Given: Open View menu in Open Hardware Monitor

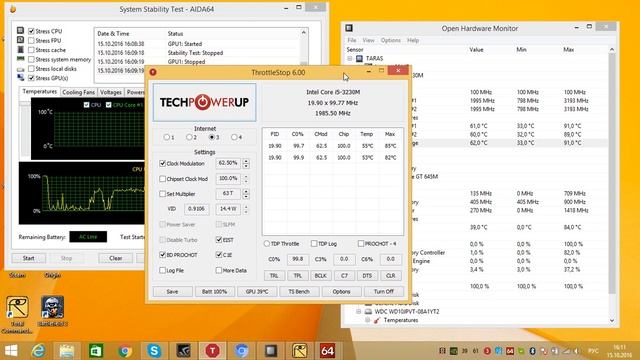Looking at the screenshot, I should click(x=368, y=40).
